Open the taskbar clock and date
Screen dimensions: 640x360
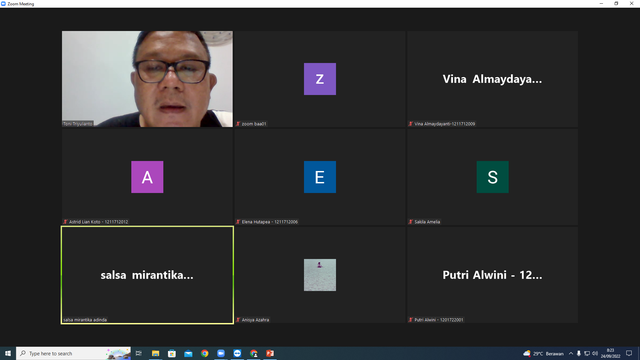[x=610, y=353]
